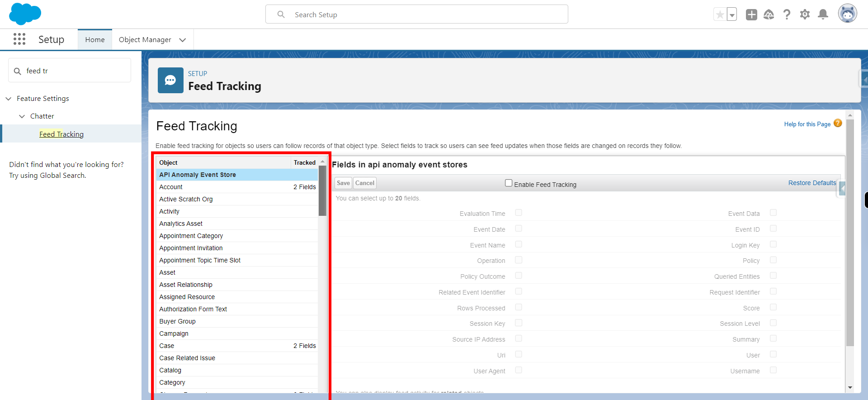Check the Evaluation Time field checkbox
868x400 pixels.
click(x=519, y=213)
